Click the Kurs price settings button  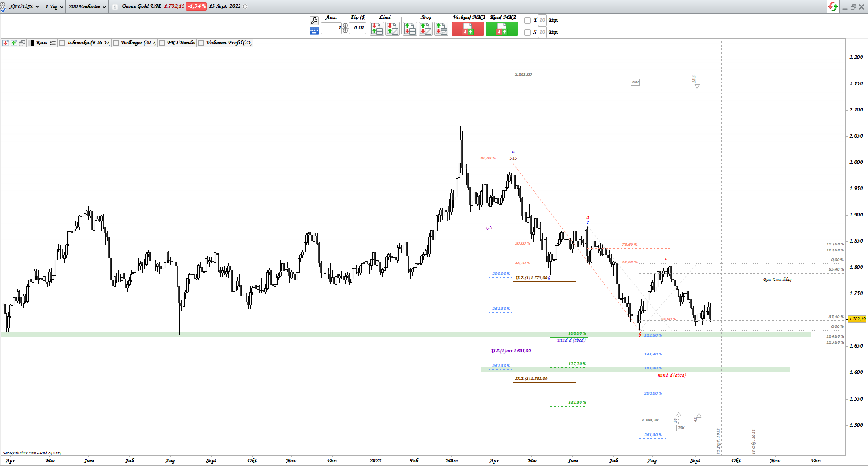click(38, 43)
